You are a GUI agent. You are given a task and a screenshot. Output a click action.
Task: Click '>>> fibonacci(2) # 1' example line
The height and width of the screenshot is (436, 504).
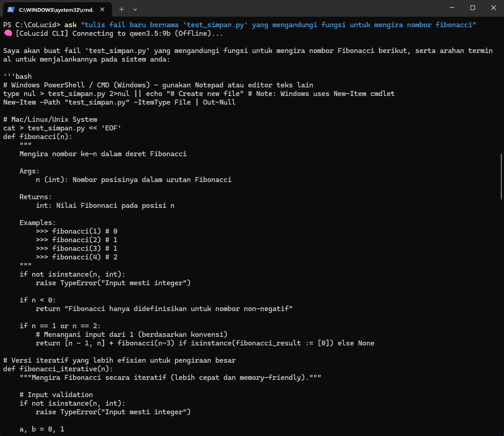click(77, 240)
